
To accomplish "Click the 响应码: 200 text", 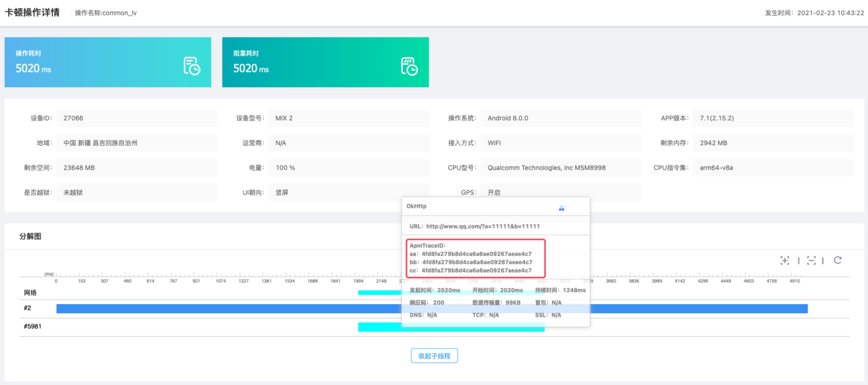I will [427, 303].
